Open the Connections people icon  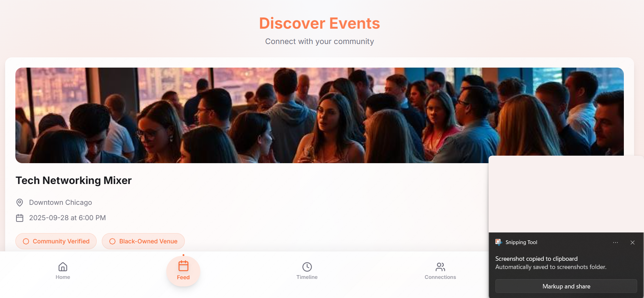[440, 267]
